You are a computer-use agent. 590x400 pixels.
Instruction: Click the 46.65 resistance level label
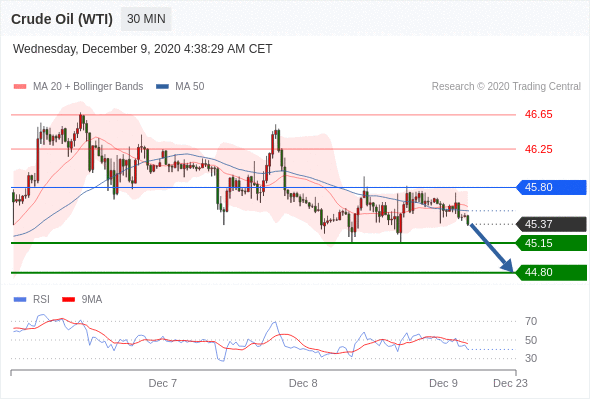(538, 114)
